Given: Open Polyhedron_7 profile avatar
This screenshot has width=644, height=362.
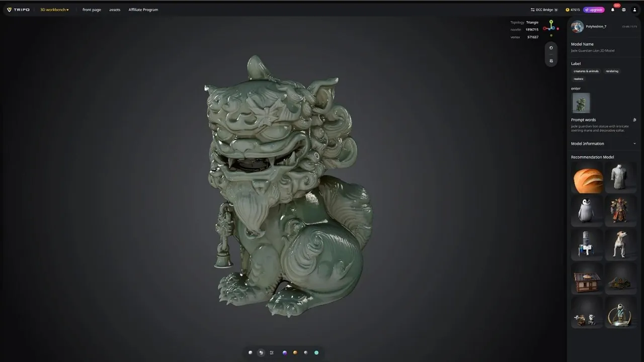Looking at the screenshot, I should (x=577, y=27).
